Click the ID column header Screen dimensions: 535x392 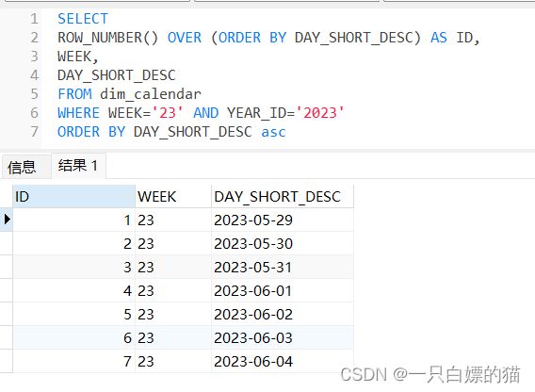[x=74, y=196]
